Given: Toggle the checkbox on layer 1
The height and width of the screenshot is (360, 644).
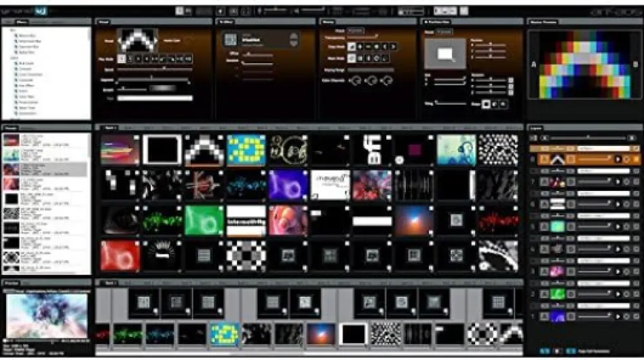Looking at the screenshot, I should tap(637, 317).
